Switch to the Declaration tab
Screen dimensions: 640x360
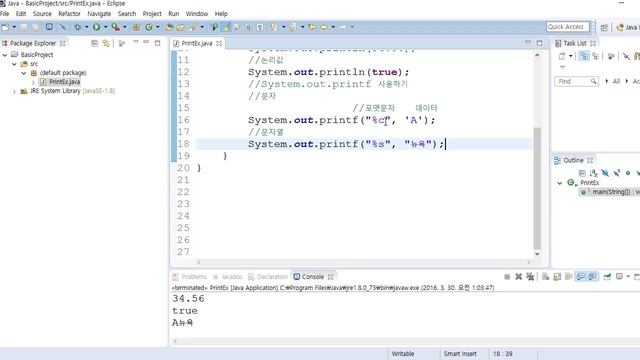coord(268,277)
